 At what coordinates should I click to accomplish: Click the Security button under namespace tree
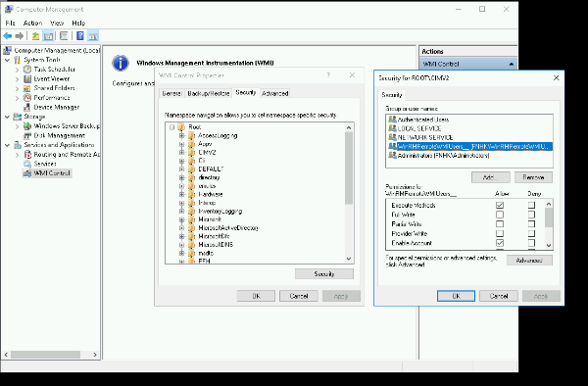[324, 274]
